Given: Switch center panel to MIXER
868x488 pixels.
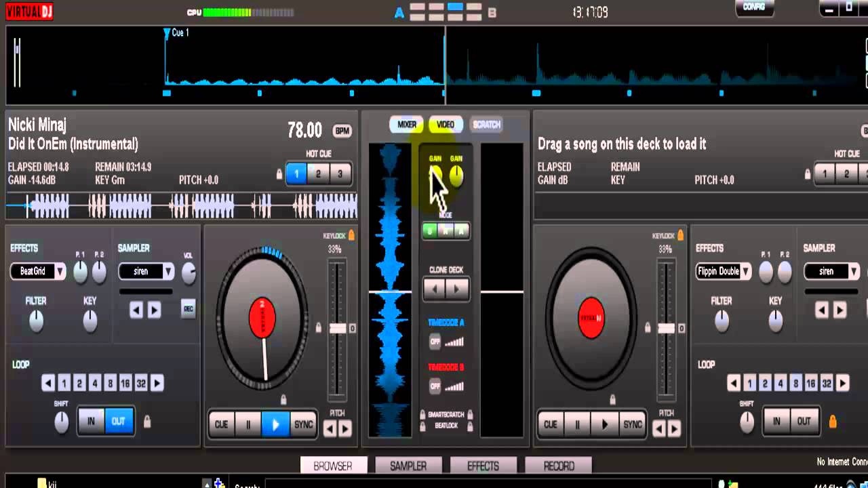Looking at the screenshot, I should point(407,125).
